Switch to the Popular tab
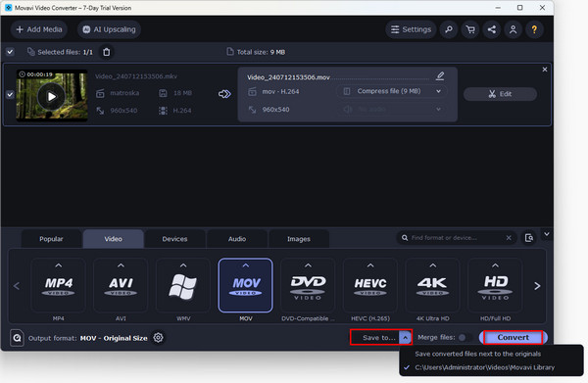This screenshot has width=588, height=383. (51, 239)
